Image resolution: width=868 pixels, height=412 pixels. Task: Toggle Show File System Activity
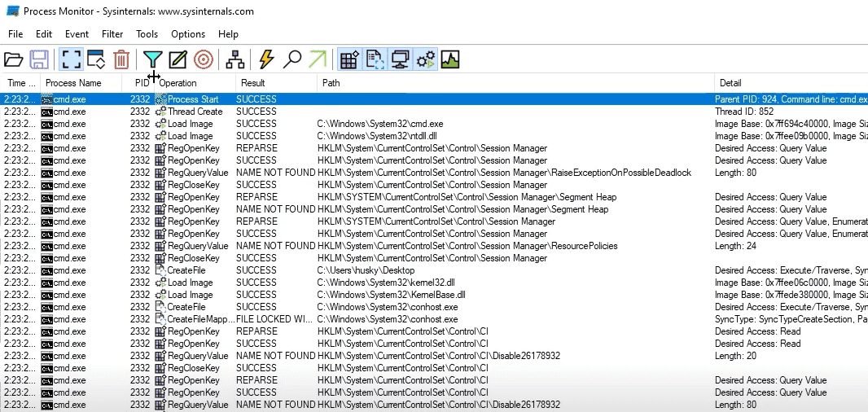click(x=375, y=59)
